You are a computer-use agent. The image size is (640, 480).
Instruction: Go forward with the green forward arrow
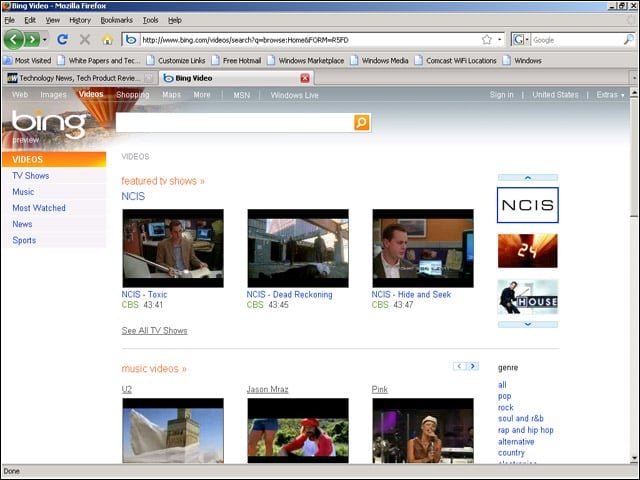pyautogui.click(x=32, y=40)
